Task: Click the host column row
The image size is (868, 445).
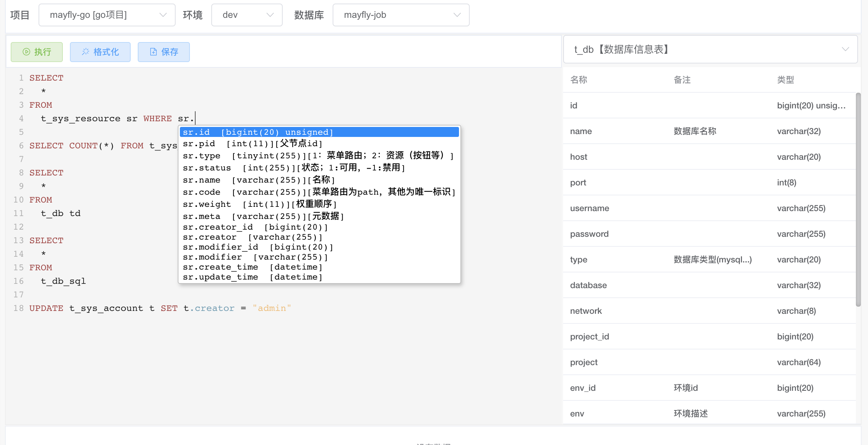Action: [x=710, y=157]
